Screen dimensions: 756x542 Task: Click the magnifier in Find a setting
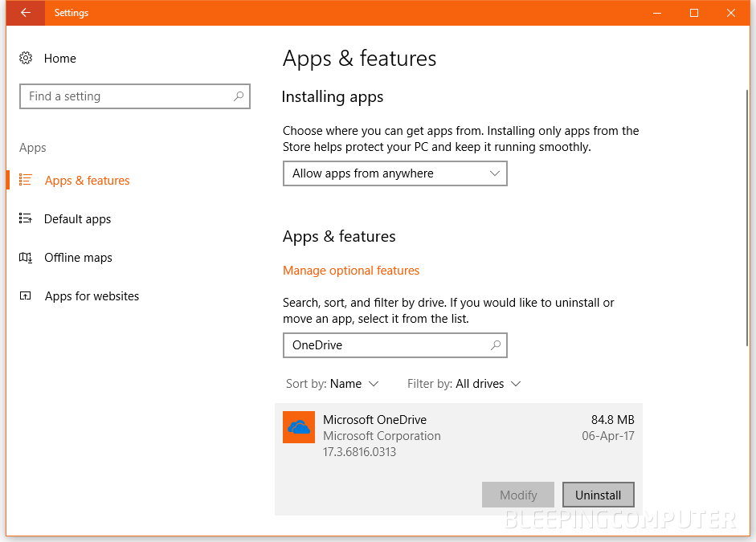(x=239, y=96)
